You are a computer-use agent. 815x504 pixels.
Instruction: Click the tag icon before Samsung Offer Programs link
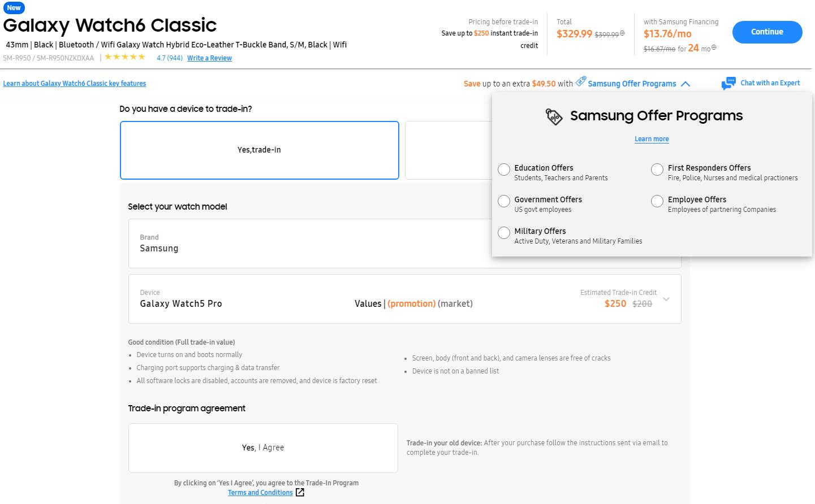[x=581, y=82]
